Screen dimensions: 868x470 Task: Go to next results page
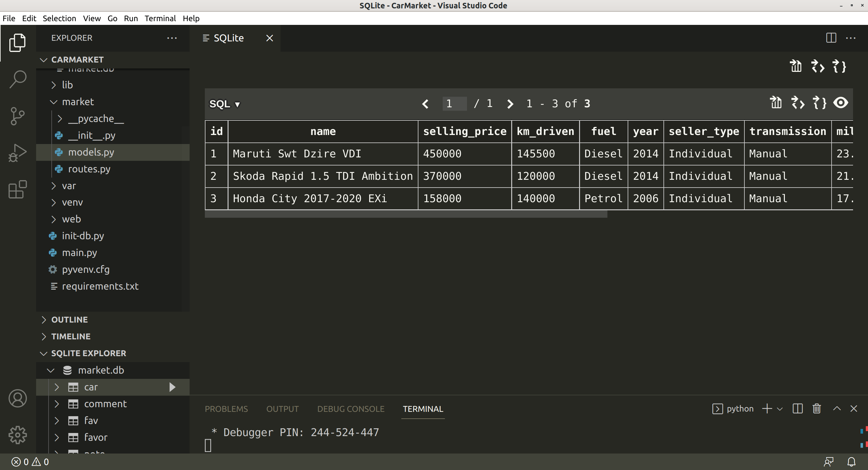(510, 104)
